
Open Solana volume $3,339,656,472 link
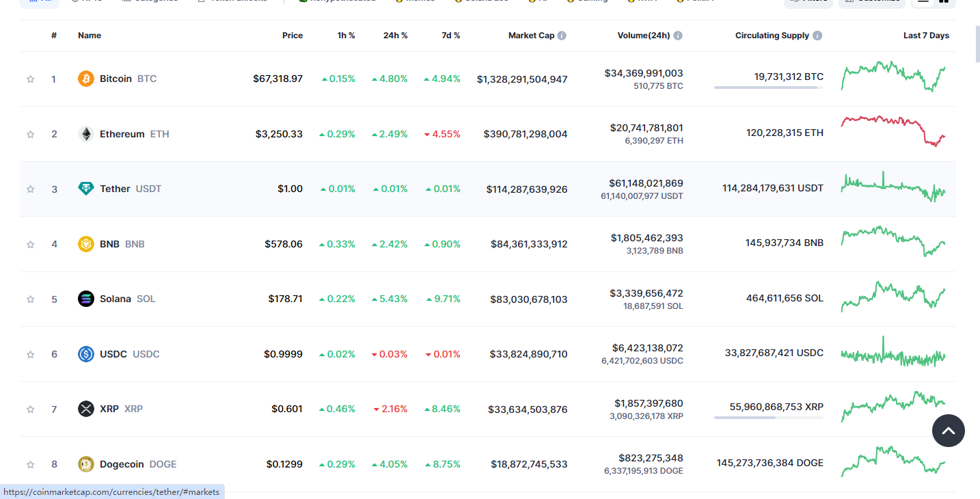tap(646, 293)
